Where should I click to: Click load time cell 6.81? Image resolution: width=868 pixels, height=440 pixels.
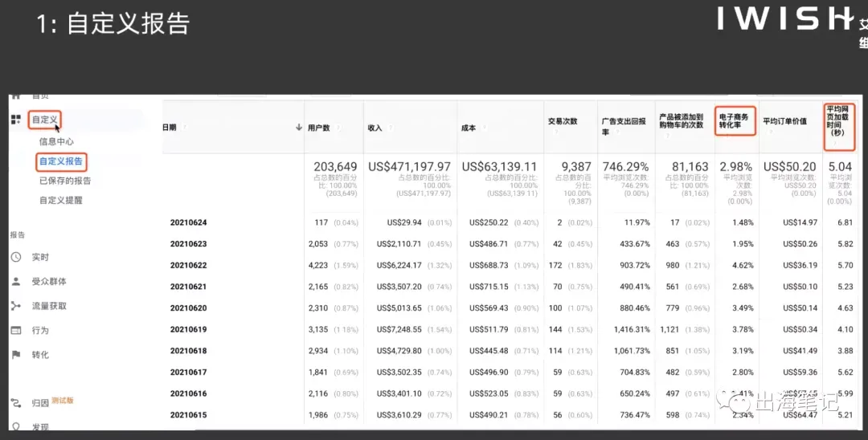(845, 222)
